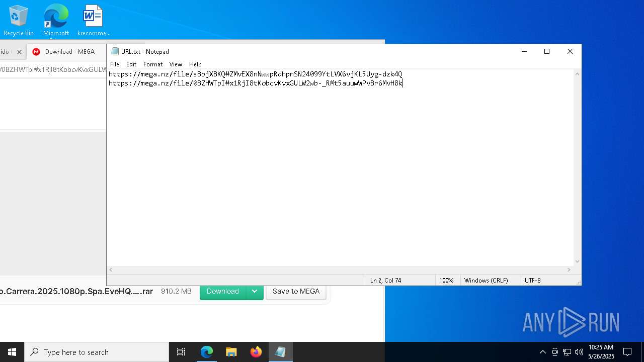
Task: Click the meet now tray icon
Action: pos(555,352)
